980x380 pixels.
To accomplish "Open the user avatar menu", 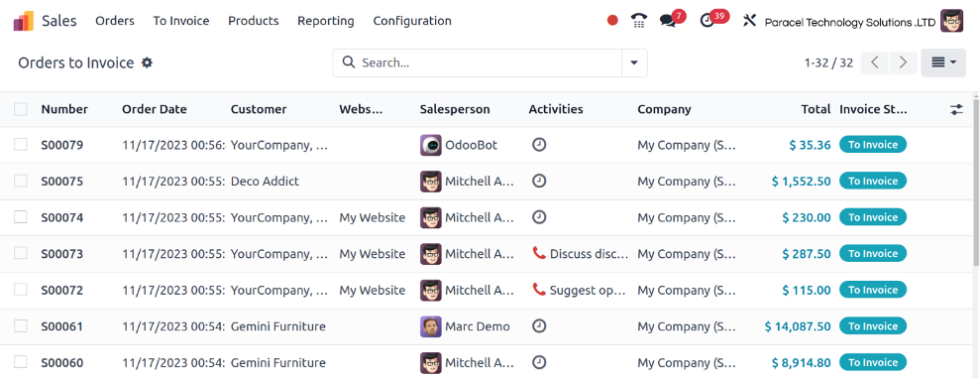I will [952, 21].
